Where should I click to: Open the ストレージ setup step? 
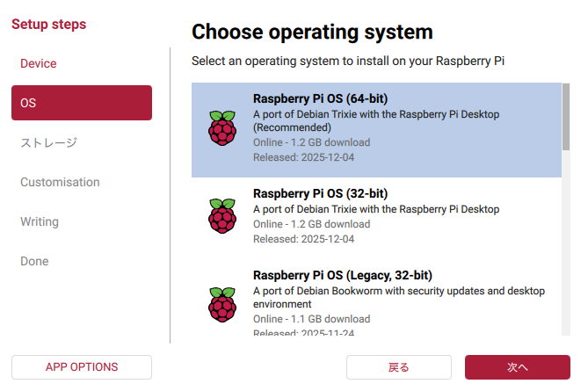click(49, 142)
